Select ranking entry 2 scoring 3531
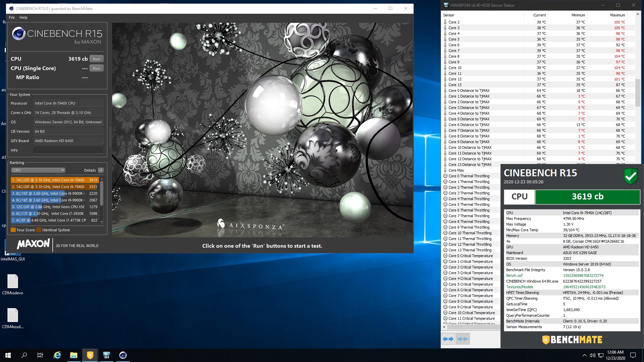The height and width of the screenshot is (362, 644). [x=55, y=187]
